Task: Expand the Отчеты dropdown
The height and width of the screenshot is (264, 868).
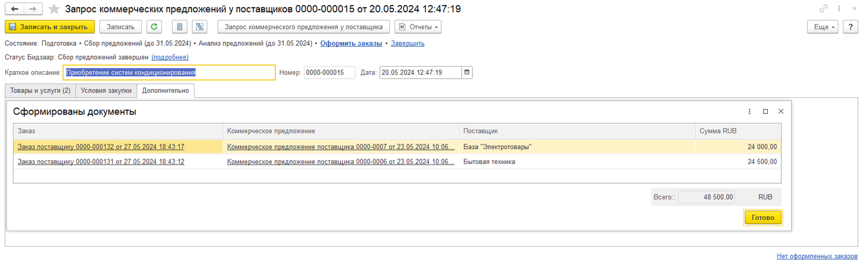Action: click(418, 27)
